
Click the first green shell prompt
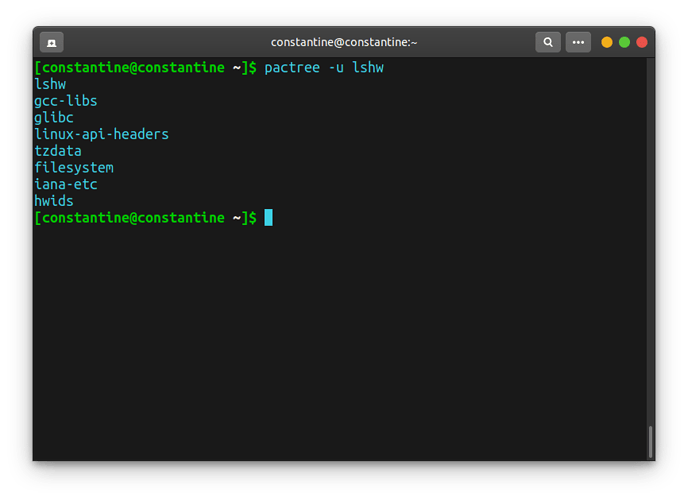(145, 68)
